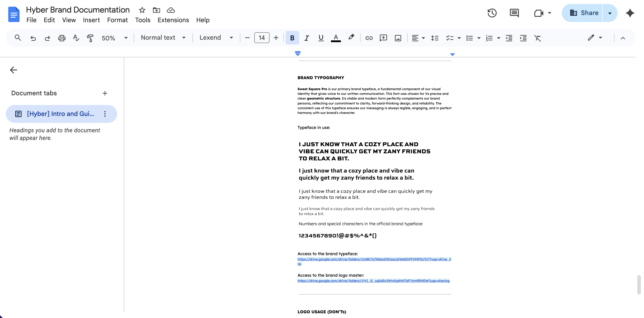
Task: Check the cloud document status icon
Action: [171, 10]
